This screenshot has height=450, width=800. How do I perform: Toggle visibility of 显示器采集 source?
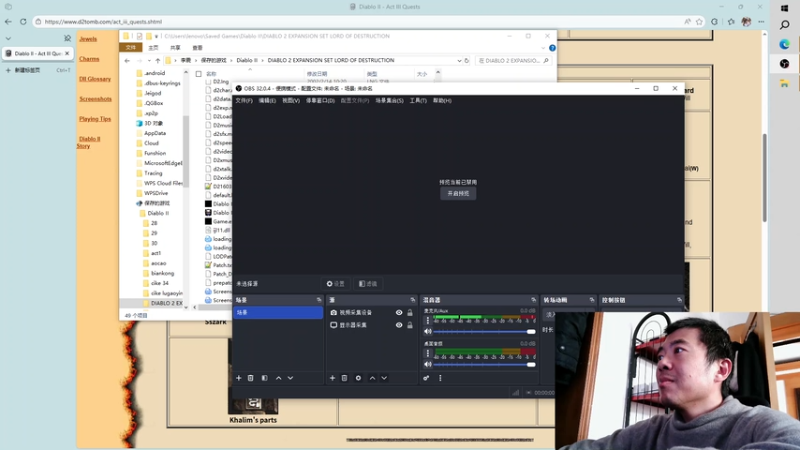tap(399, 325)
